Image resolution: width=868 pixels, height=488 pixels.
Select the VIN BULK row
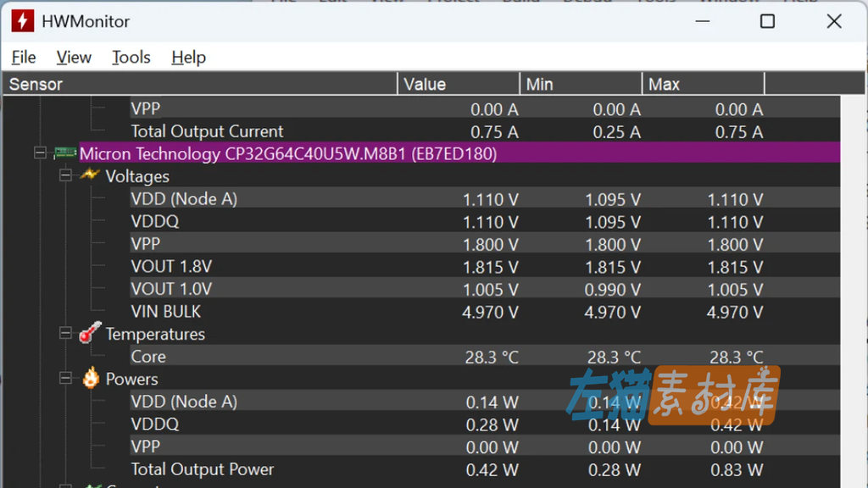485,312
